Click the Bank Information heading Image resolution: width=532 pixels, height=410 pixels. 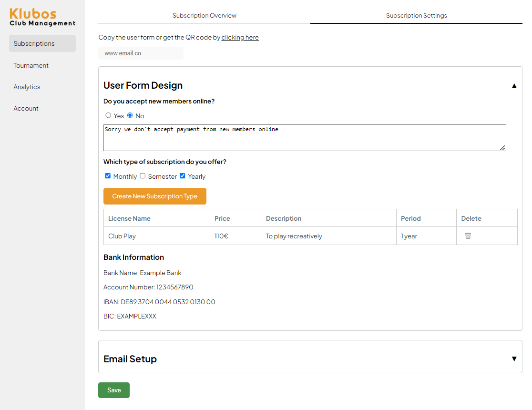pos(133,257)
